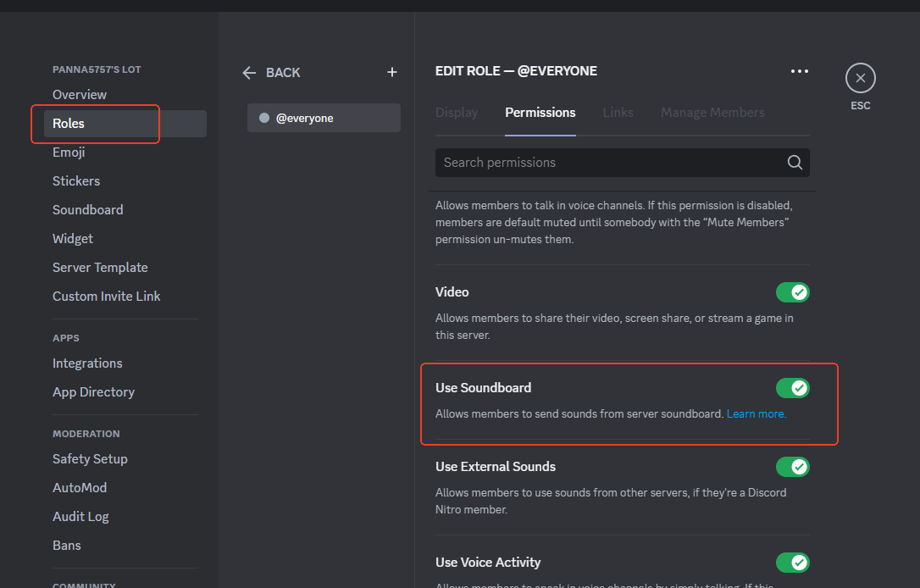Go to Emoji settings
920x588 pixels.
click(x=68, y=152)
